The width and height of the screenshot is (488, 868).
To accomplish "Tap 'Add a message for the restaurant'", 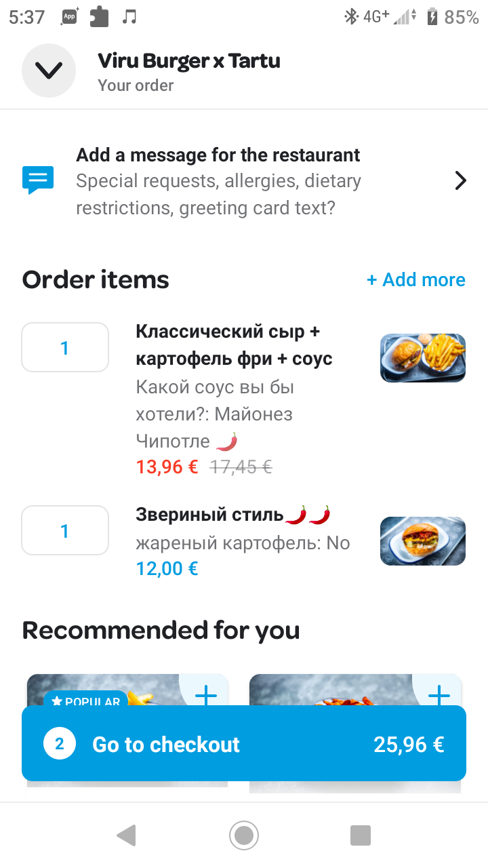I will tap(218, 155).
